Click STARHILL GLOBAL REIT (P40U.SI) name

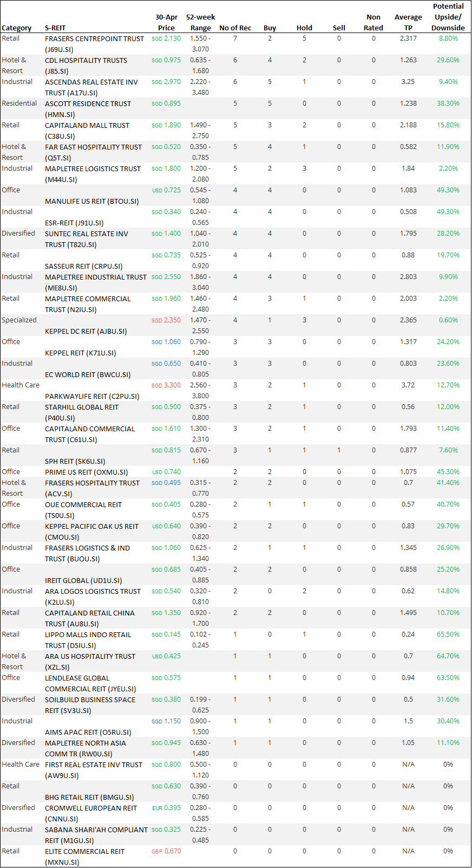point(82,412)
